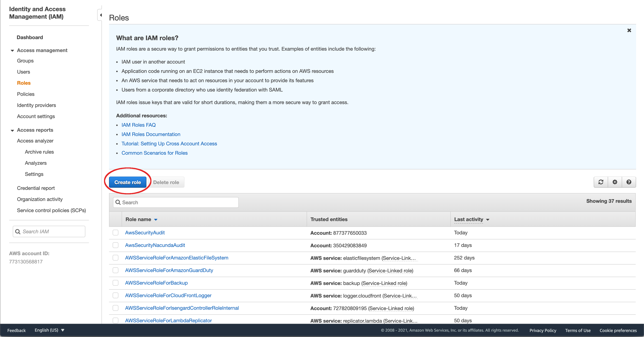The height and width of the screenshot is (337, 644).
Task: Open Dashboard in the sidebar
Action: 30,38
